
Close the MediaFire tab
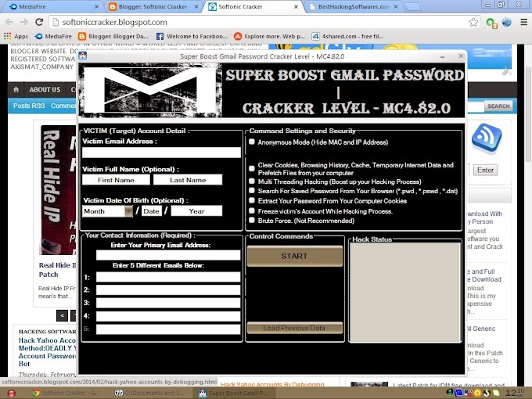click(96, 6)
